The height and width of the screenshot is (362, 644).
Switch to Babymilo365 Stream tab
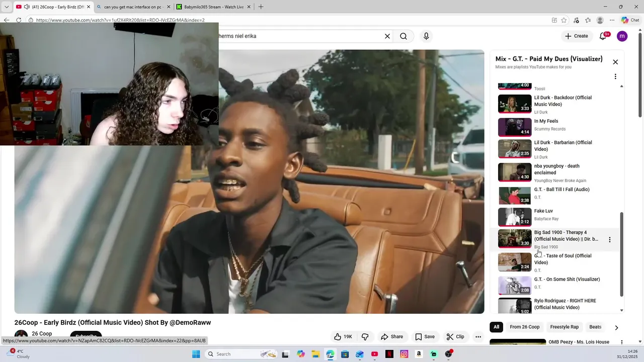tap(214, 7)
